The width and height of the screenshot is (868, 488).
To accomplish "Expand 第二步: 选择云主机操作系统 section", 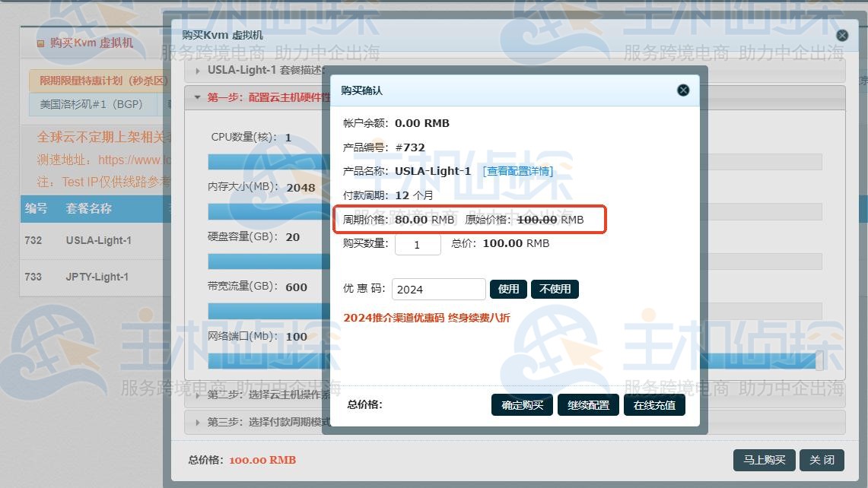I will (251, 395).
